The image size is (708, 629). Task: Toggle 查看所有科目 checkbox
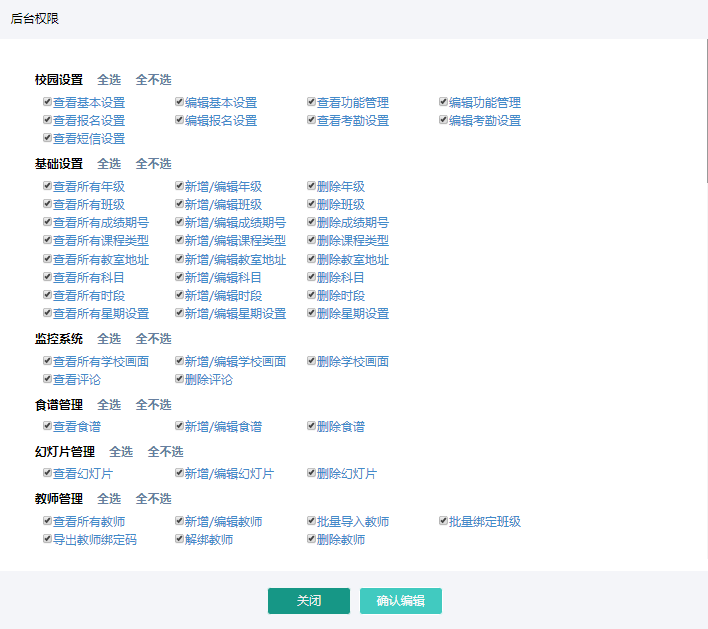click(47, 277)
